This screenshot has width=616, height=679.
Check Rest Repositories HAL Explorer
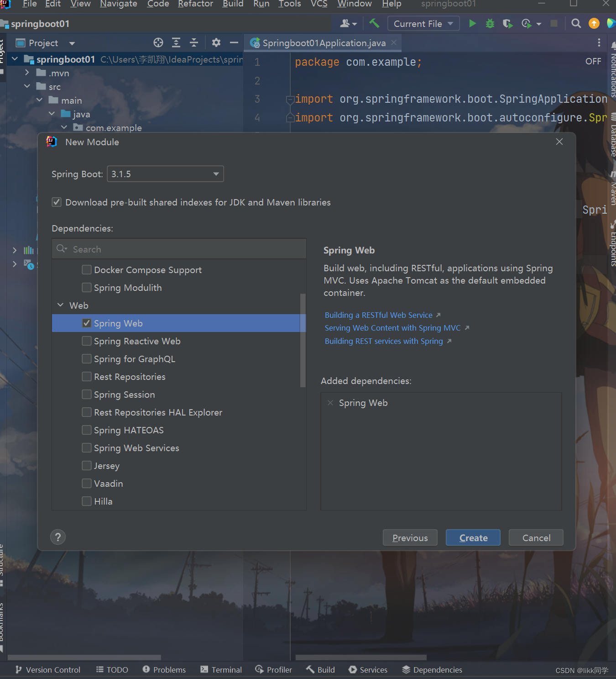point(87,412)
